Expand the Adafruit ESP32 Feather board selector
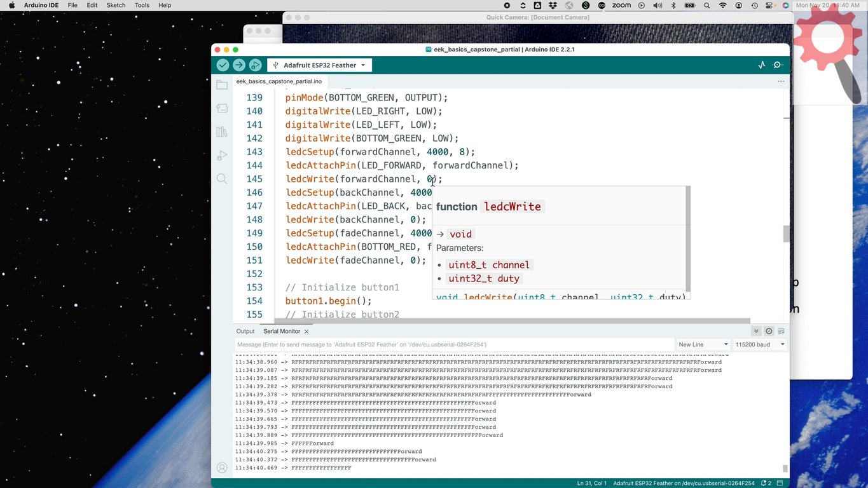The image size is (868, 488). [319, 65]
